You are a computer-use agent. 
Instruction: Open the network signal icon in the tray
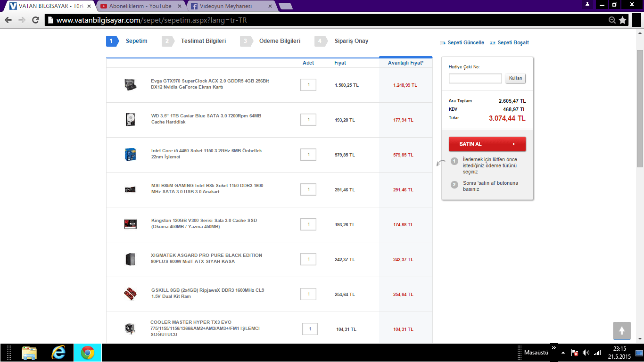597,353
